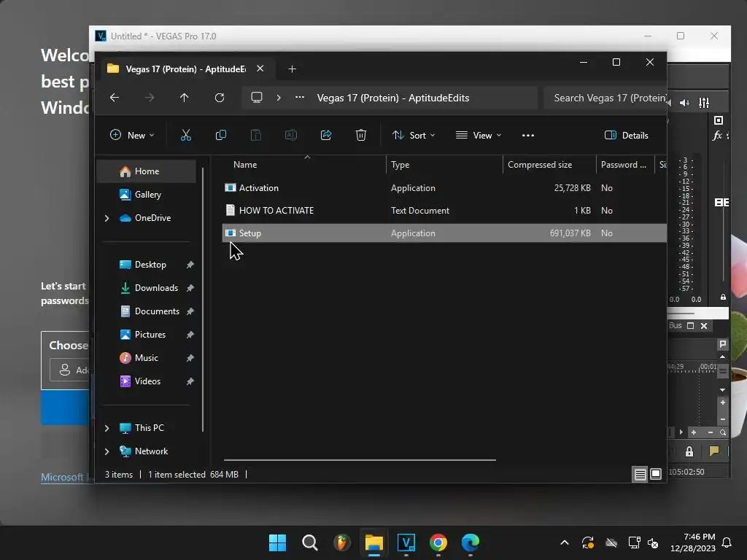The height and width of the screenshot is (560, 747).
Task: Click the address bar ellipsis for hidden path
Action: (x=300, y=98)
